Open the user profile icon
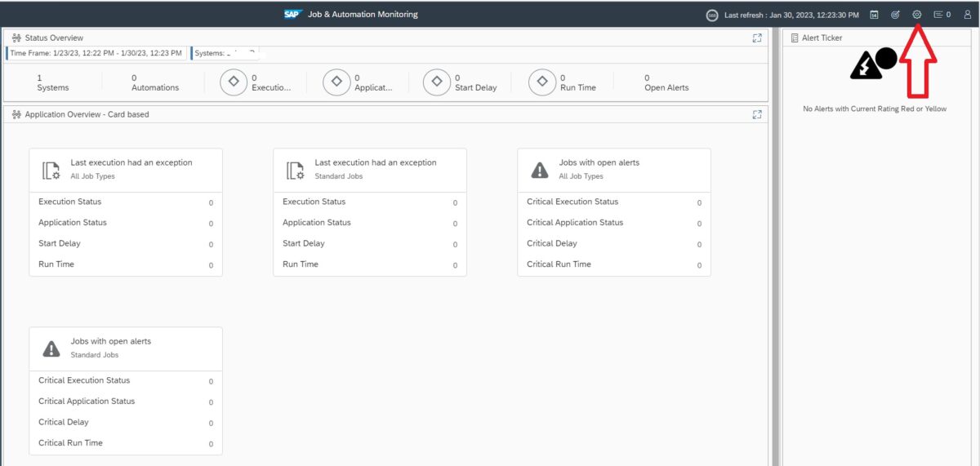 [x=967, y=15]
